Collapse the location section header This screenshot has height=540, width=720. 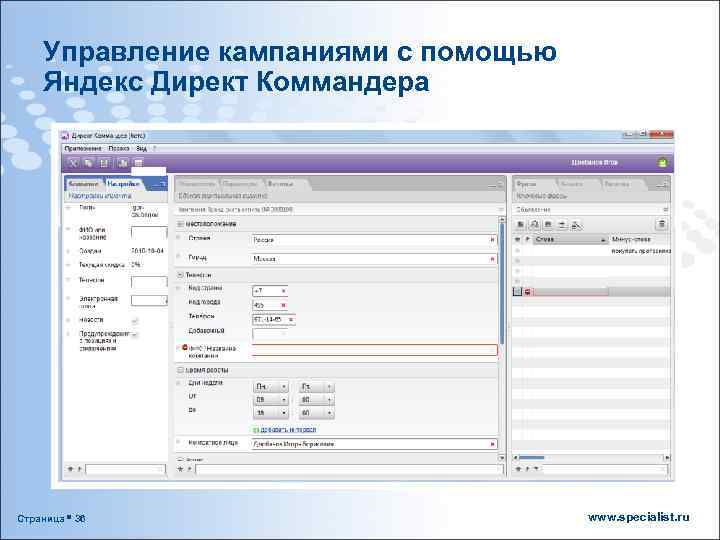[180, 224]
